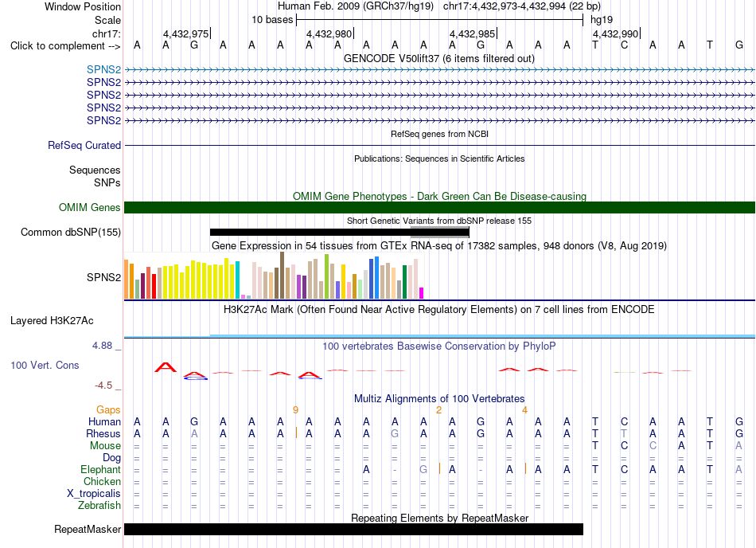756x548 pixels.
Task: Click the "hg19" label beside the scale bar
Action: tap(602, 20)
